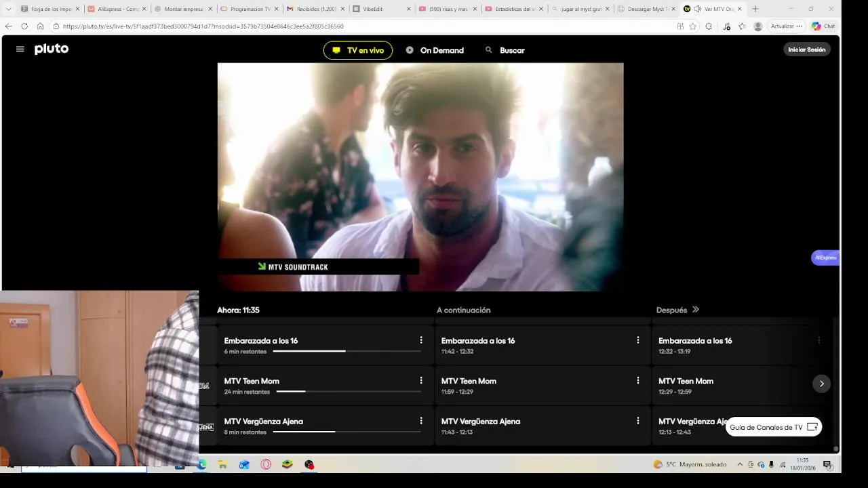This screenshot has width=868, height=488.
Task: Open options for Embarazada a los 16 at 11:42
Action: point(638,340)
